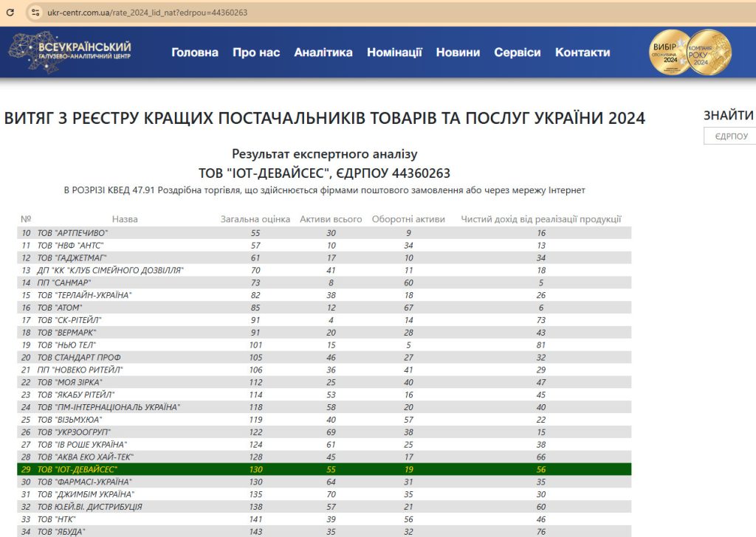Open the Аналітика menu item

tap(323, 52)
